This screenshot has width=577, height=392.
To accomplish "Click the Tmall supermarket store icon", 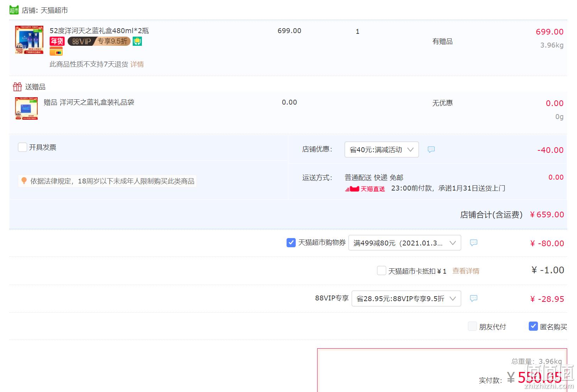I will (x=14, y=10).
